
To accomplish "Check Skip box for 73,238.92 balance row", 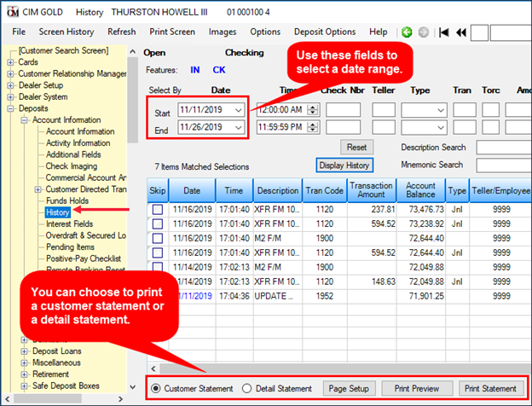I will (158, 224).
